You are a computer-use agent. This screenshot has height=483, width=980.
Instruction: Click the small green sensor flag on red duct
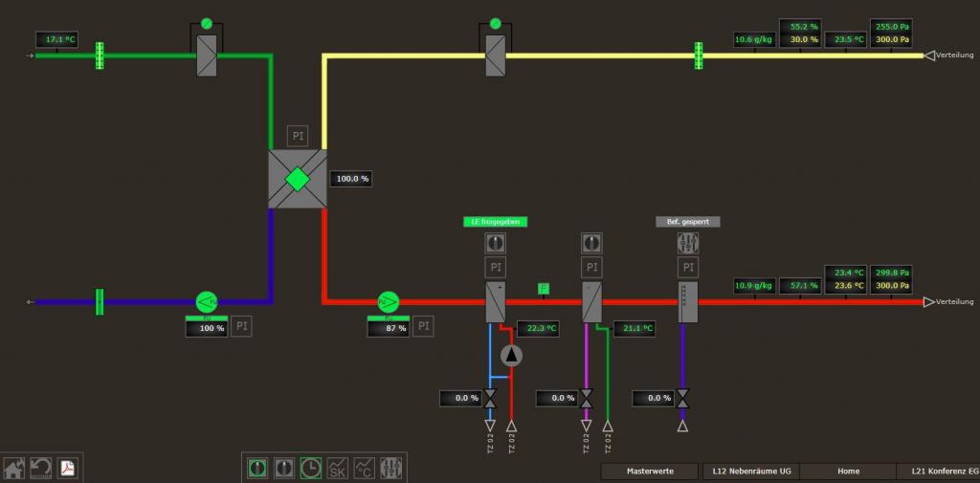click(x=544, y=288)
